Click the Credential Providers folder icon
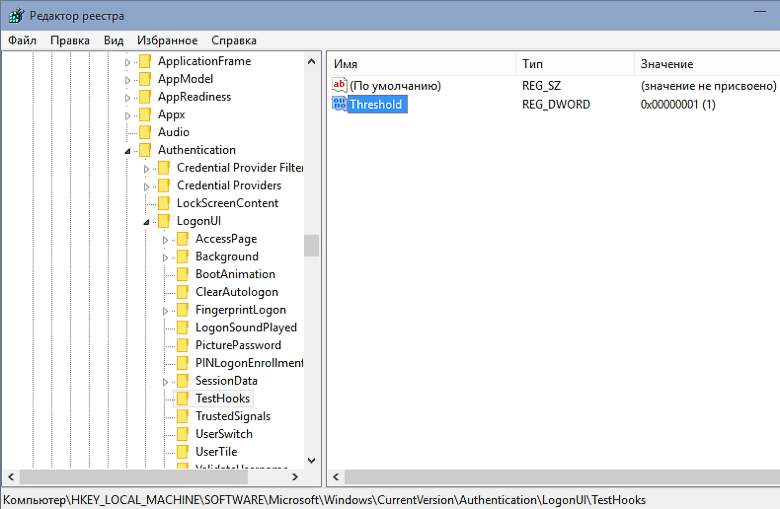The width and height of the screenshot is (780, 509). 164,186
